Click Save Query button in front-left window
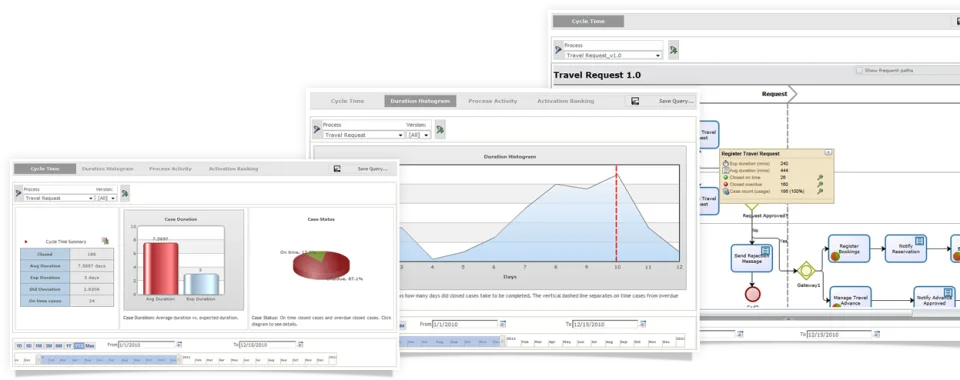This screenshot has height=380, width=960. pos(373,169)
